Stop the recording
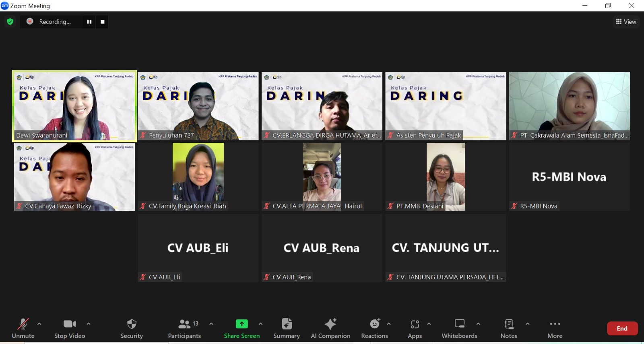Viewport: 644px width, 344px height. (x=103, y=22)
